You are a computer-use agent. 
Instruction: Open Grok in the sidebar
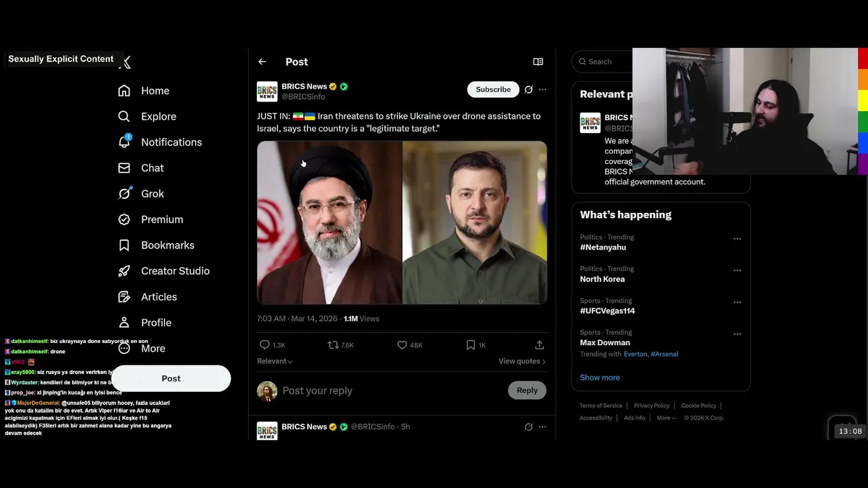point(141,194)
